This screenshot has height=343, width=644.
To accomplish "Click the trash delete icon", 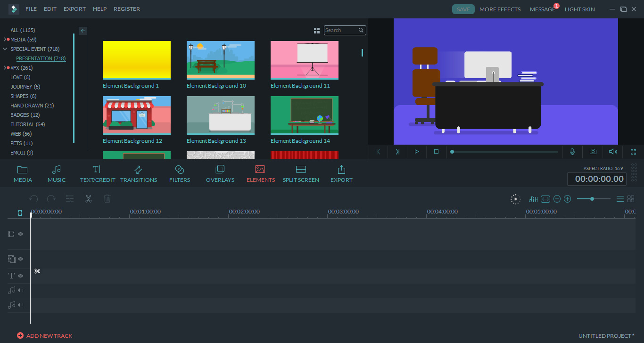I will point(107,199).
